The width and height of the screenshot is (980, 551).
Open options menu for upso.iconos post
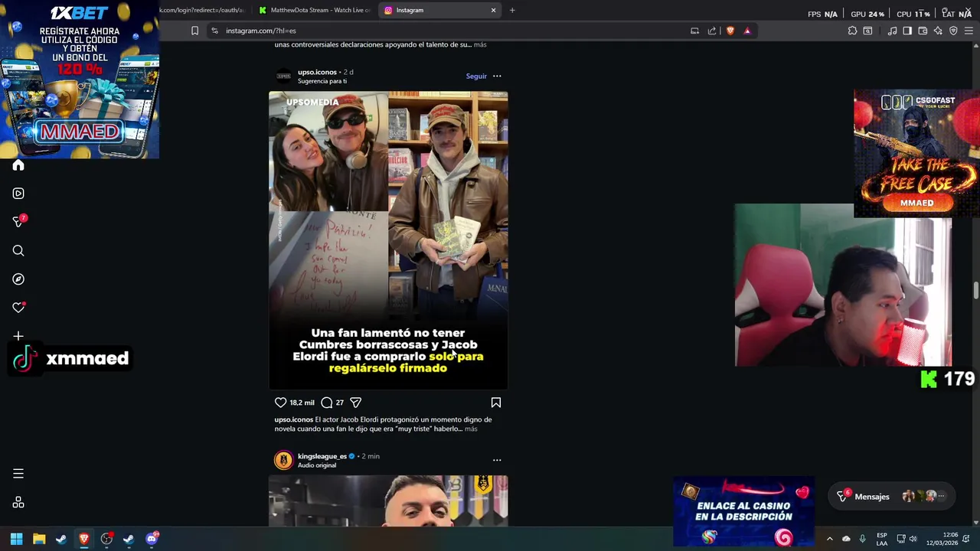[497, 76]
